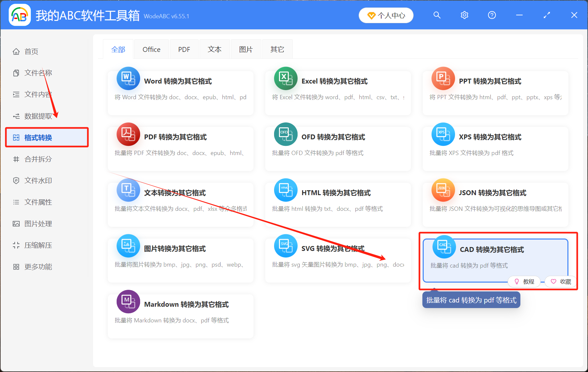
Task: Open the search function
Action: pos(437,15)
